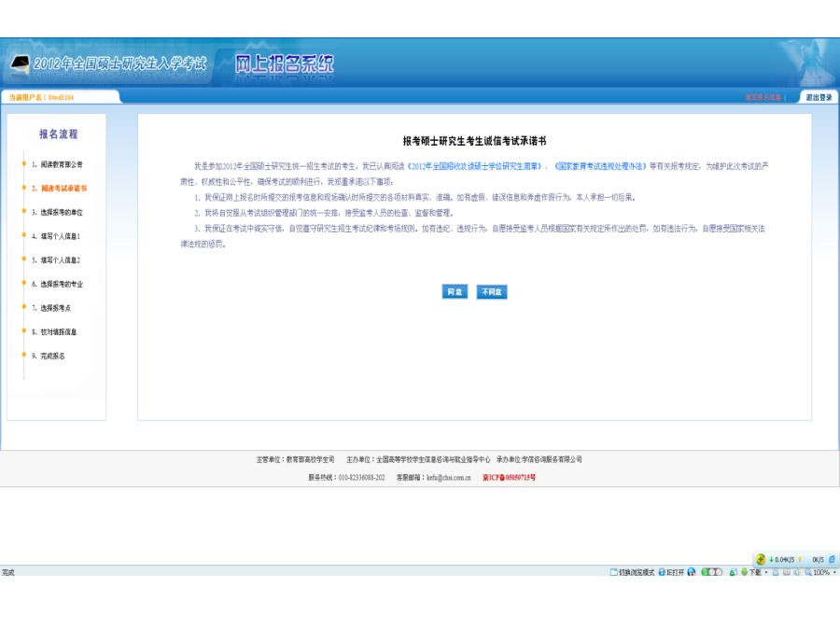Click the green 下载 download arrow icon
The height and width of the screenshot is (630, 840).
[744, 572]
